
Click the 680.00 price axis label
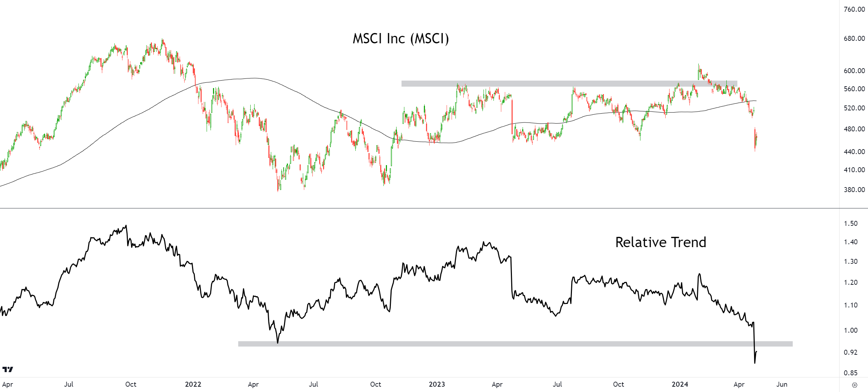tap(854, 38)
